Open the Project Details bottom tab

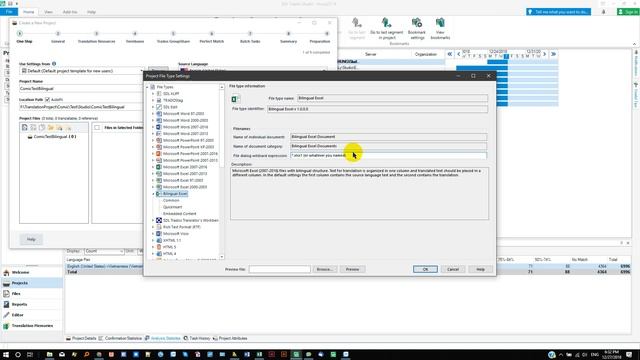point(81,338)
